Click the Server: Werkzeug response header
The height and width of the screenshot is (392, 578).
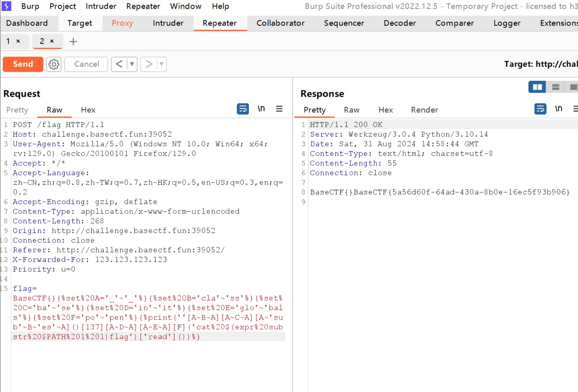pyautogui.click(x=399, y=135)
